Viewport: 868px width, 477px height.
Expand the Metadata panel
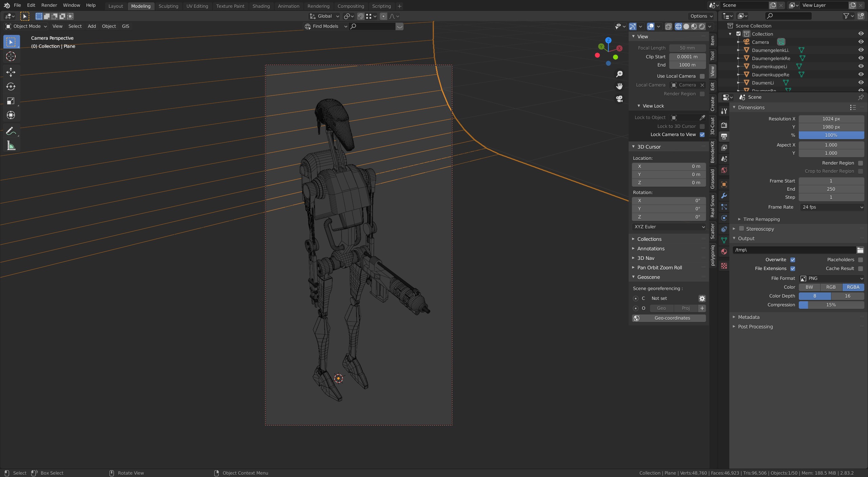point(749,317)
